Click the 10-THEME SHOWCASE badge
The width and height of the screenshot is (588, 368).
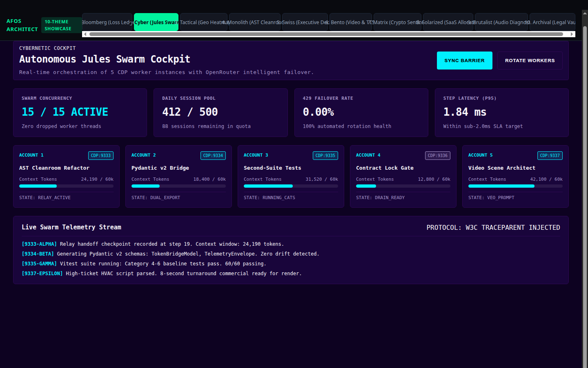point(61,25)
